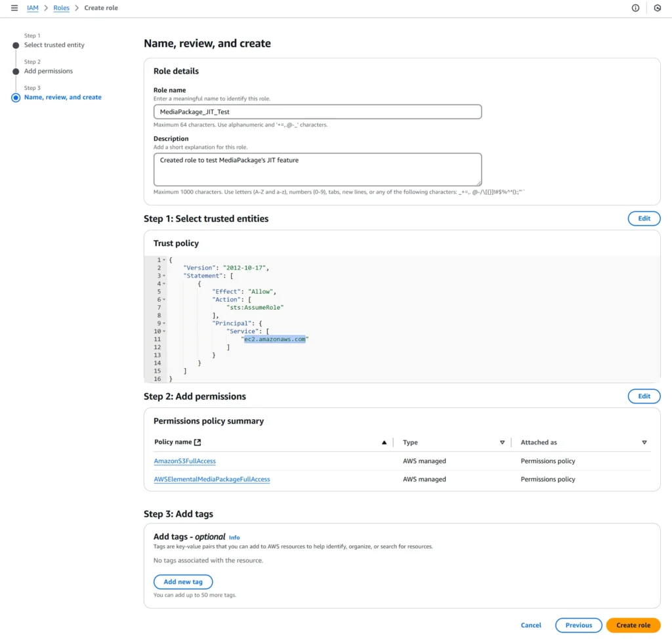Select Step 3 Name, review, and create
This screenshot has width=672, height=639.
(x=62, y=97)
